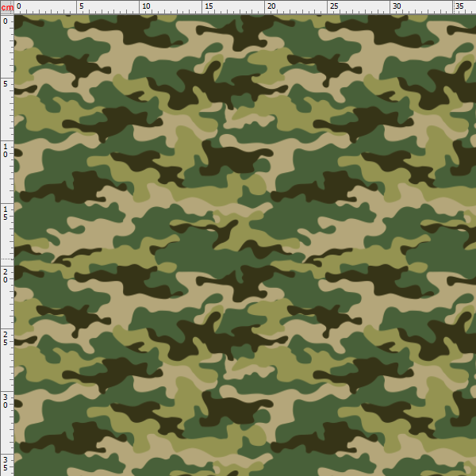476x476 pixels.
Task: Click the 25 mark on horizontal ruler
Action: pos(334,6)
